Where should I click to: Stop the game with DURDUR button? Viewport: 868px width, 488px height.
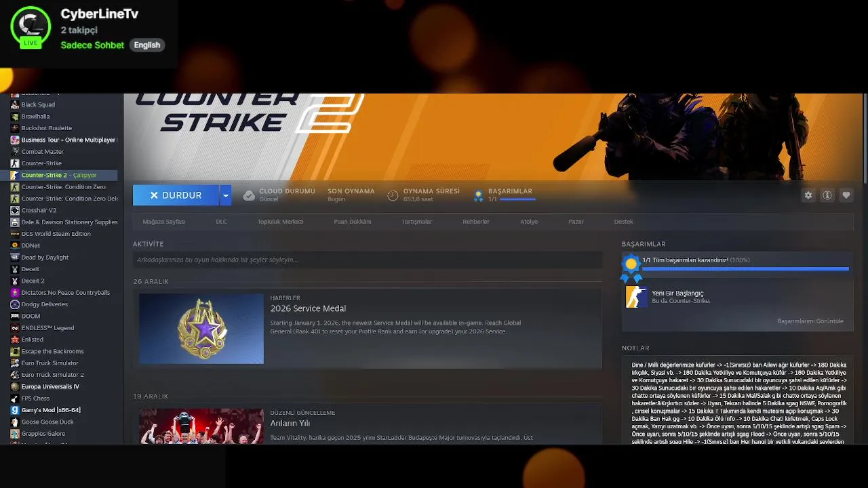[x=176, y=195]
